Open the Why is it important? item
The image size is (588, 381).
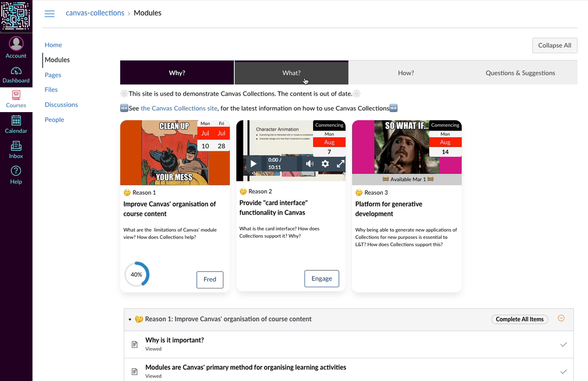[x=175, y=340]
